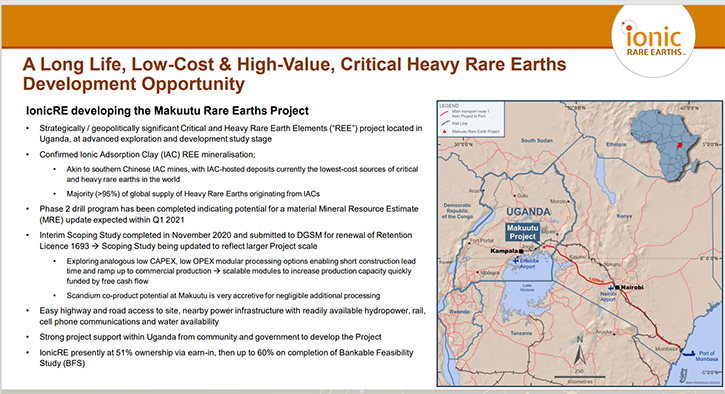The width and height of the screenshot is (725, 394).
Task: Select the Makuutu Project map label
Action: (x=522, y=232)
